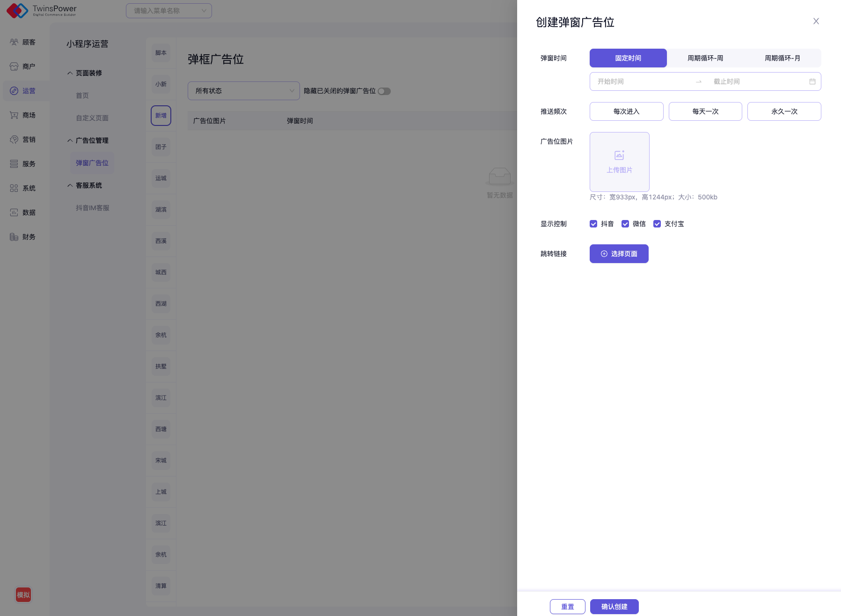Image resolution: width=841 pixels, height=616 pixels.
Task: Uncheck the 抖音 display checkbox
Action: click(x=593, y=224)
